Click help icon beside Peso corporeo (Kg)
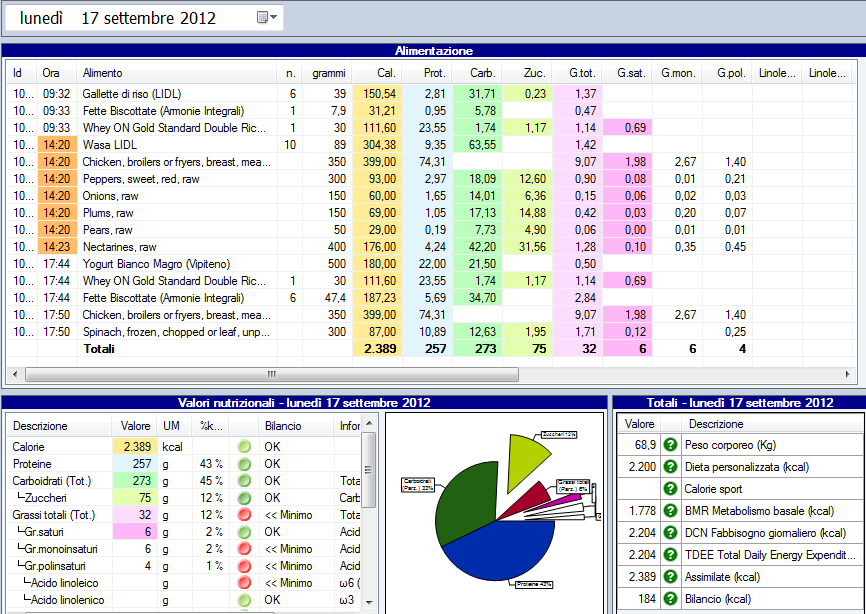Image resolution: width=866 pixels, height=614 pixels. coord(670,445)
